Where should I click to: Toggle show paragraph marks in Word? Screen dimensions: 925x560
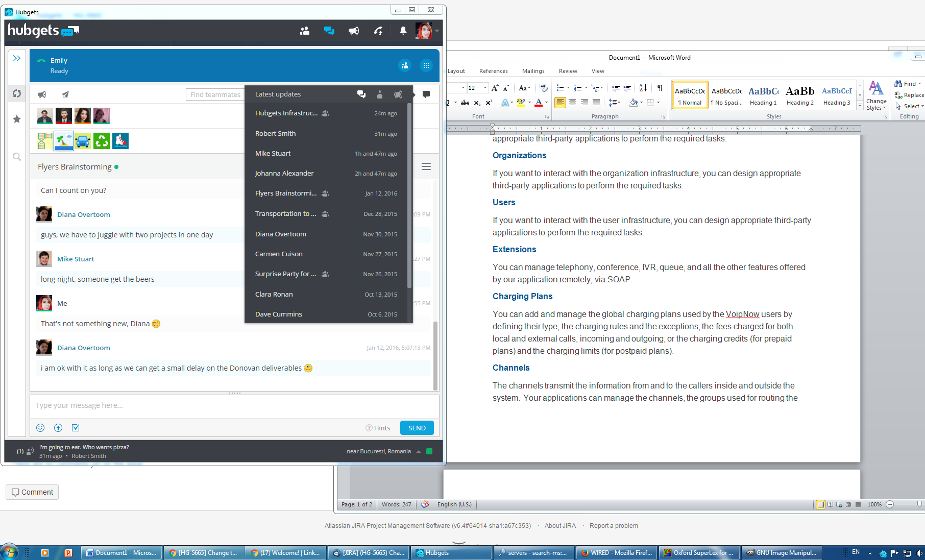(660, 88)
